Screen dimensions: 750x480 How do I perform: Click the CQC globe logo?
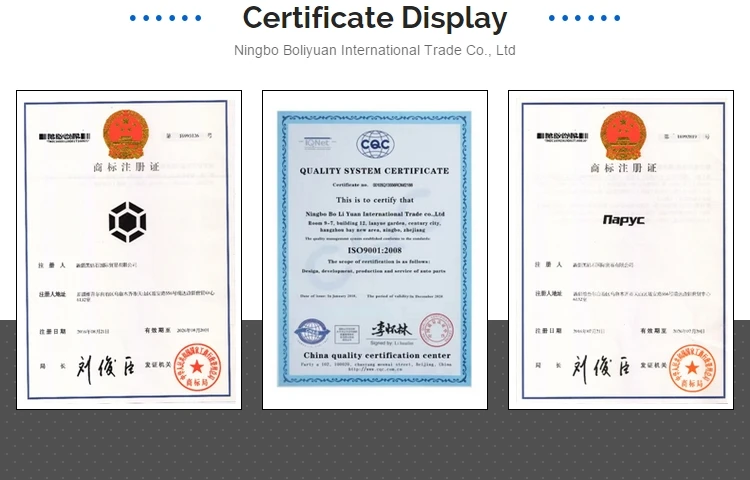pos(375,144)
